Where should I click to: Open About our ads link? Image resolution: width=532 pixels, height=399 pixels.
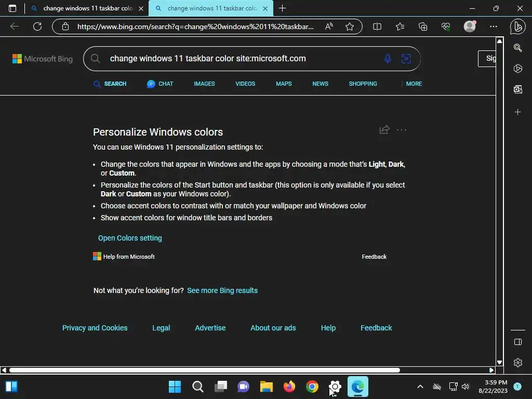point(273,328)
